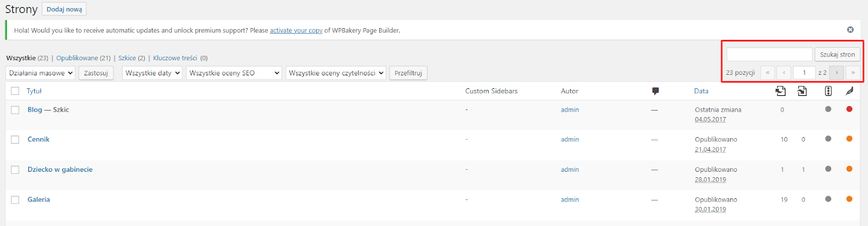The height and width of the screenshot is (226, 868).
Task: Show Szkice draft pages
Action: tap(127, 58)
